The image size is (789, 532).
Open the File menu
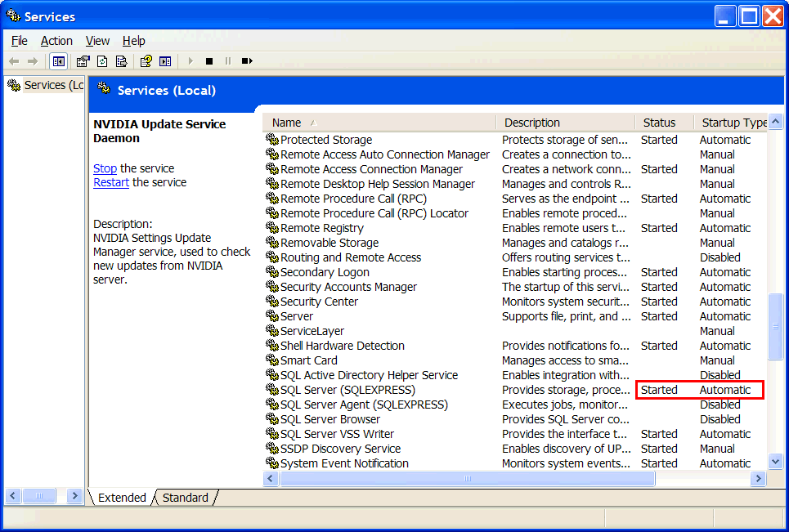click(19, 41)
